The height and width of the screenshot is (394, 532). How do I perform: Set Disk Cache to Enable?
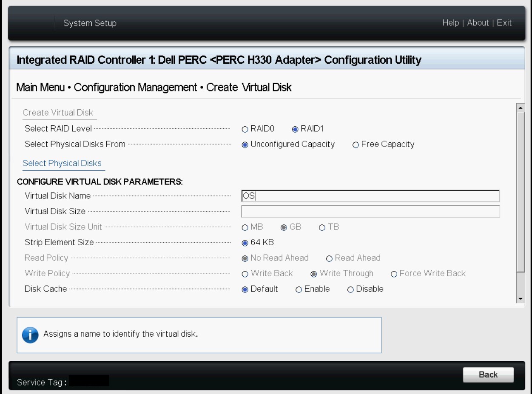click(299, 289)
